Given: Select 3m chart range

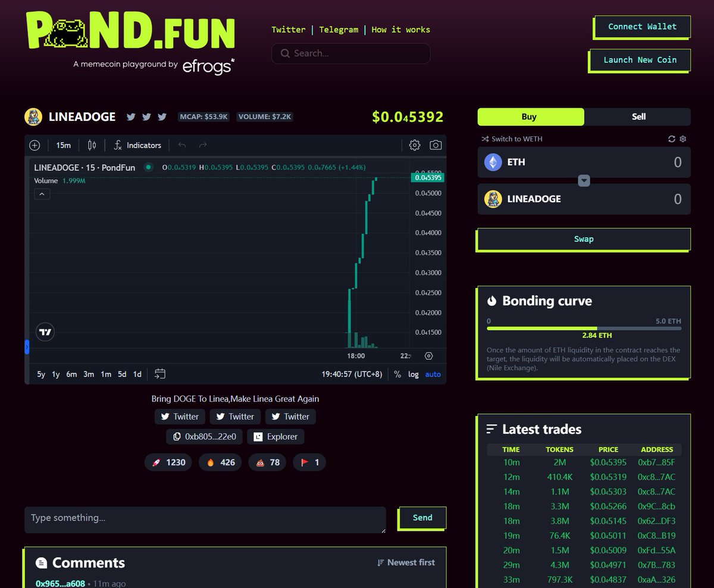Looking at the screenshot, I should tap(89, 374).
